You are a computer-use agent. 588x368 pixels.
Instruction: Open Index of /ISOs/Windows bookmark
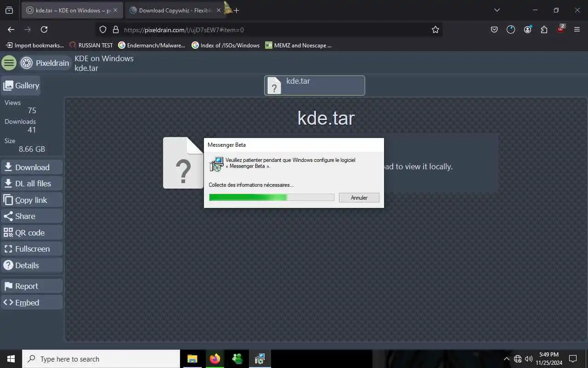click(x=226, y=45)
